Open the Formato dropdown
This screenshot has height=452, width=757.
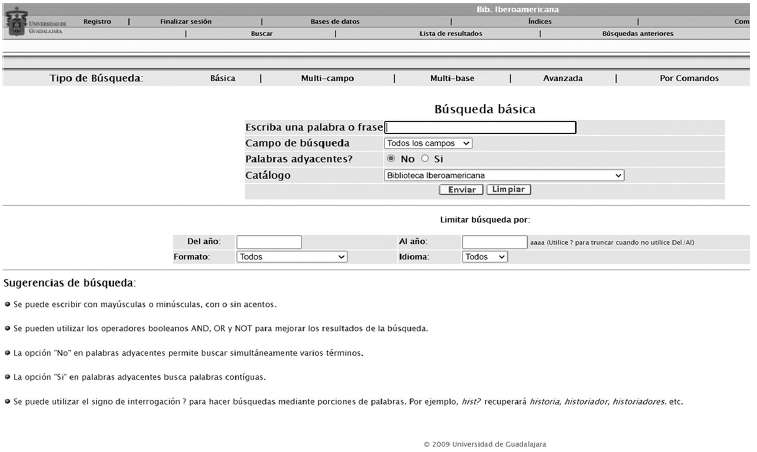click(x=292, y=257)
